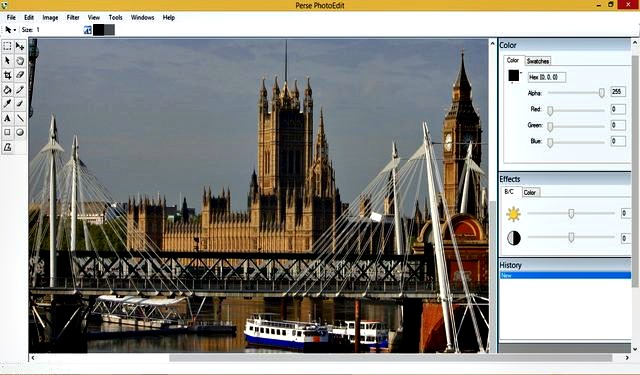Click the Effects panel header
Image resolution: width=640 pixels, height=375 pixels.
pyautogui.click(x=565, y=179)
